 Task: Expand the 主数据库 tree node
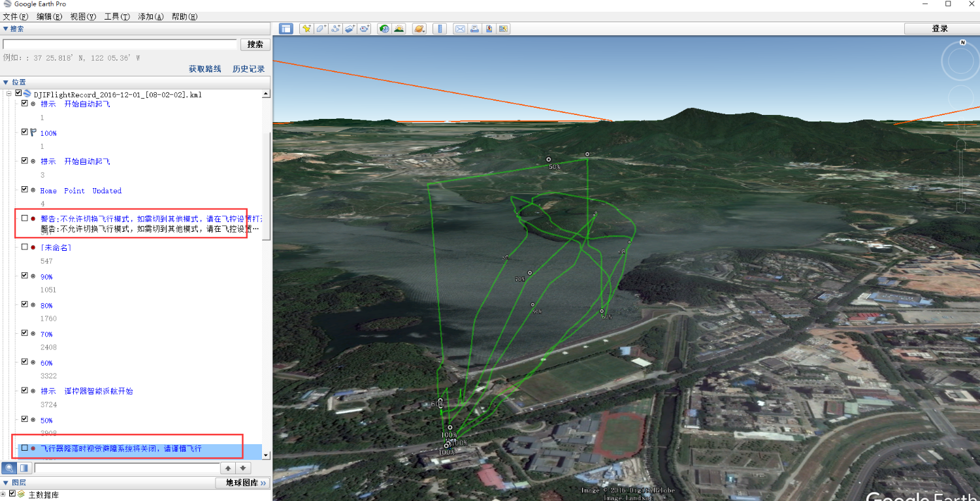(x=3, y=494)
